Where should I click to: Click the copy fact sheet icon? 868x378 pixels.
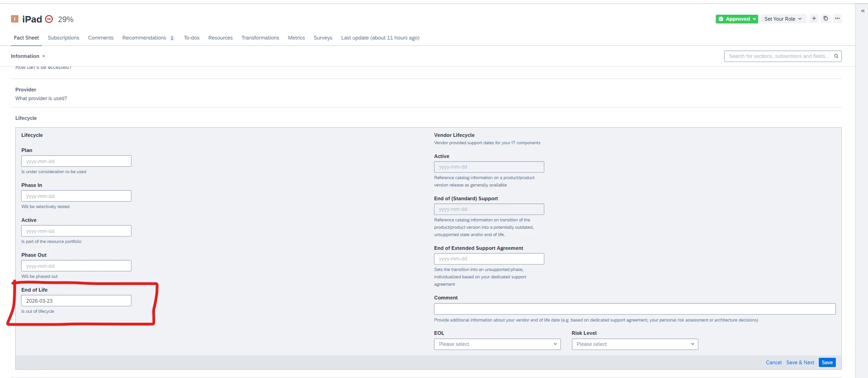tap(826, 19)
